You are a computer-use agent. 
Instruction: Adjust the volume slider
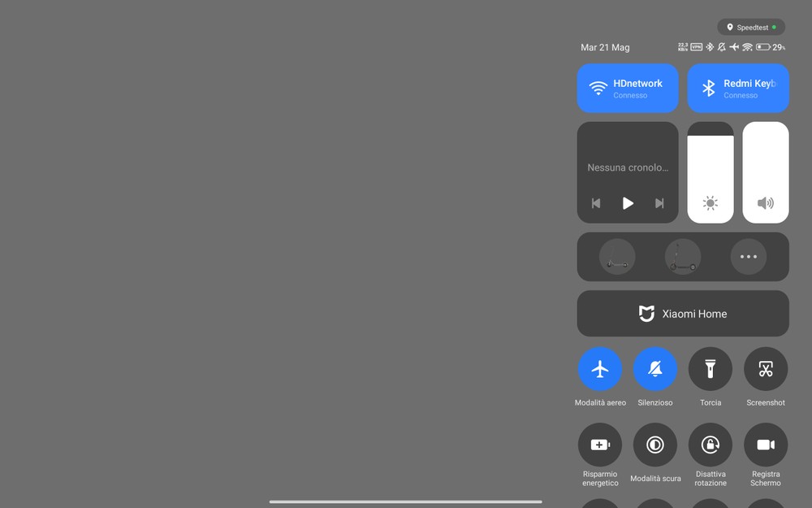766,172
